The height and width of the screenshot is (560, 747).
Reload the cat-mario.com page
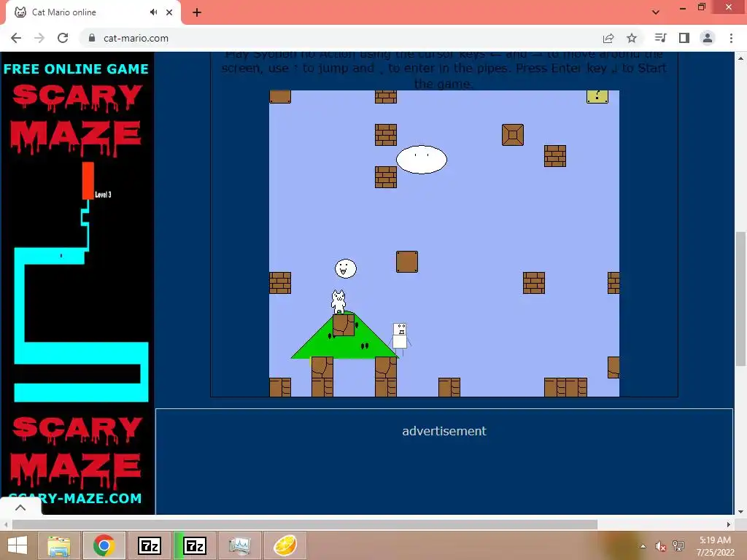(x=63, y=38)
